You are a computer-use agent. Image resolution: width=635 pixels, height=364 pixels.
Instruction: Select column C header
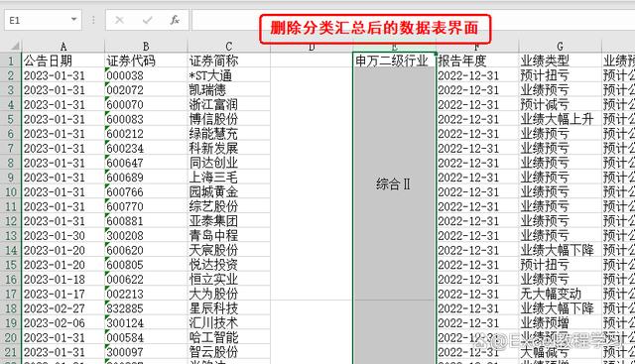pyautogui.click(x=229, y=47)
